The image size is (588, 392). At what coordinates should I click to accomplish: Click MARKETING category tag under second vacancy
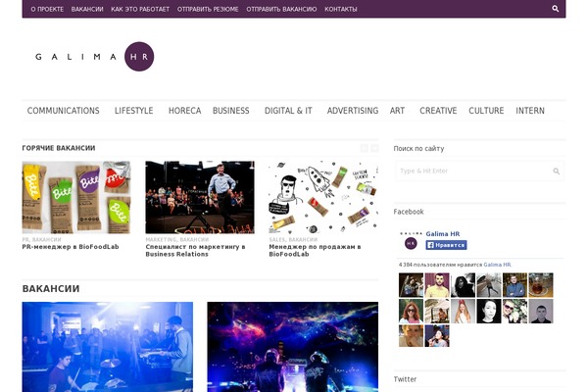click(x=161, y=239)
